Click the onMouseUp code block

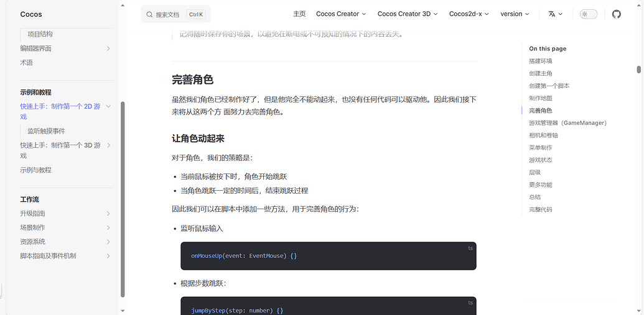[x=328, y=256]
